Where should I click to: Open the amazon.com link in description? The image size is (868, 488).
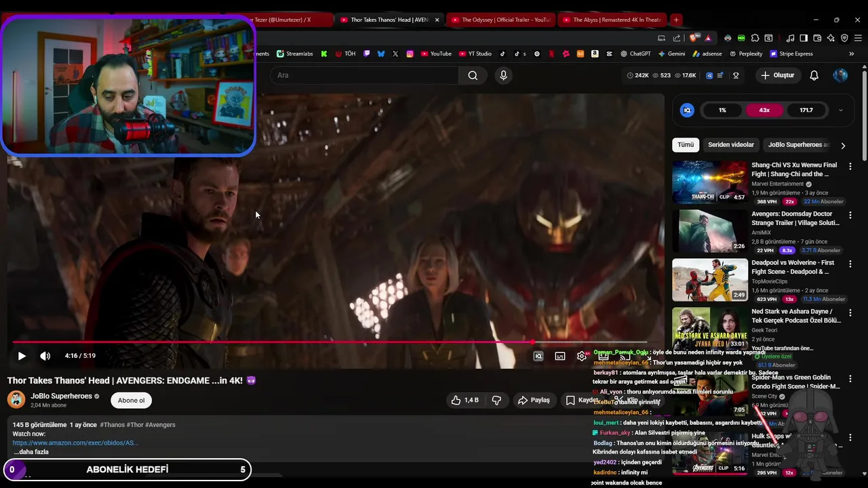(75, 443)
